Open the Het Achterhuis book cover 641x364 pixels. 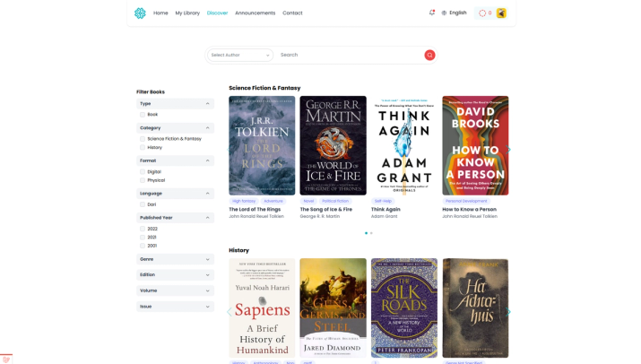click(475, 308)
